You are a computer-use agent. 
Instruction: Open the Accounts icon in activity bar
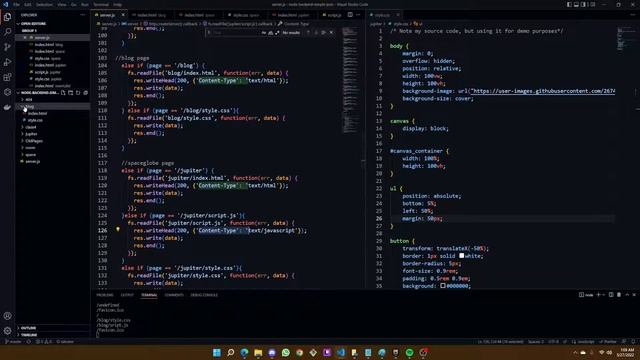[x=7, y=316]
